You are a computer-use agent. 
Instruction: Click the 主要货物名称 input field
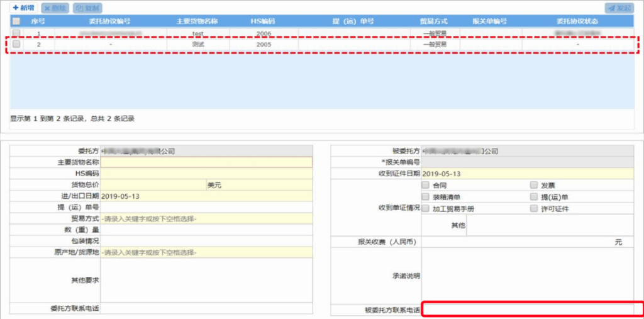(x=206, y=162)
